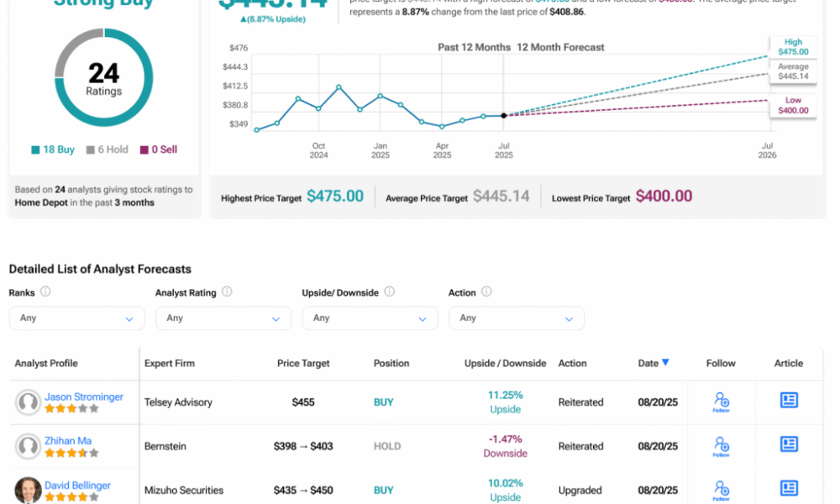Click $398 → $403 price target

(x=303, y=446)
